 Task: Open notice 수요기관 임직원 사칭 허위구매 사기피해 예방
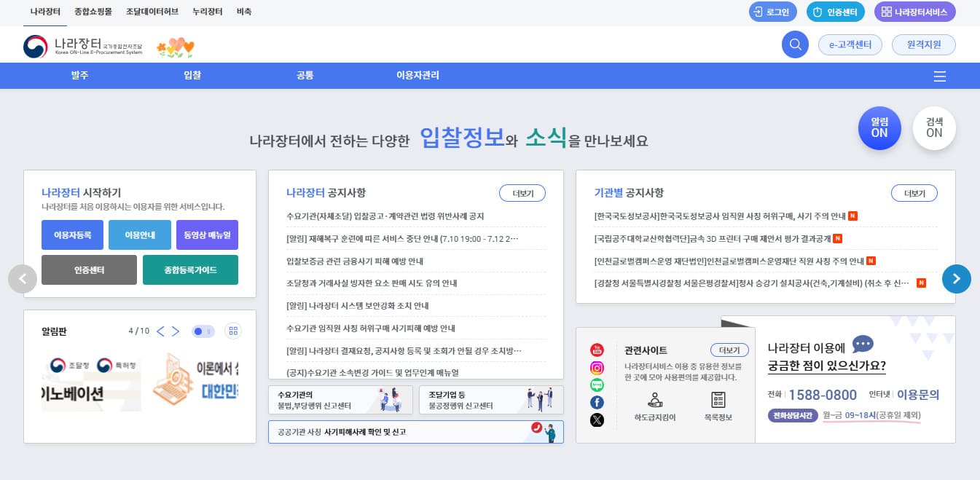coord(371,328)
